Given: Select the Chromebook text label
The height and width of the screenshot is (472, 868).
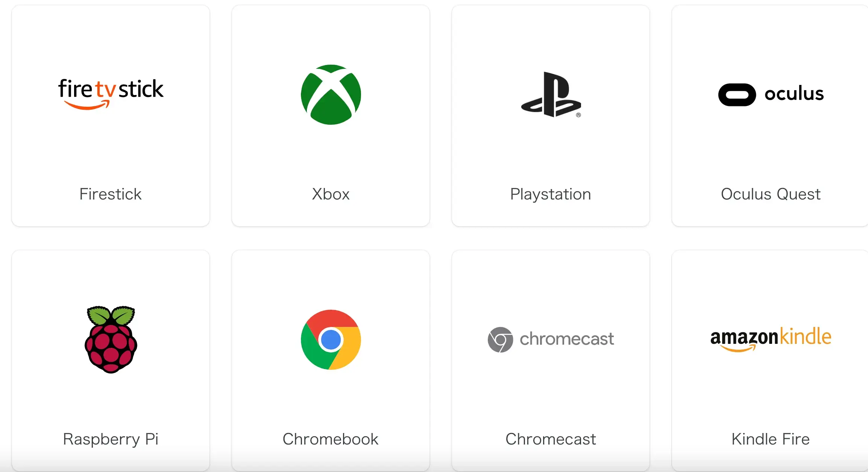Looking at the screenshot, I should click(331, 439).
